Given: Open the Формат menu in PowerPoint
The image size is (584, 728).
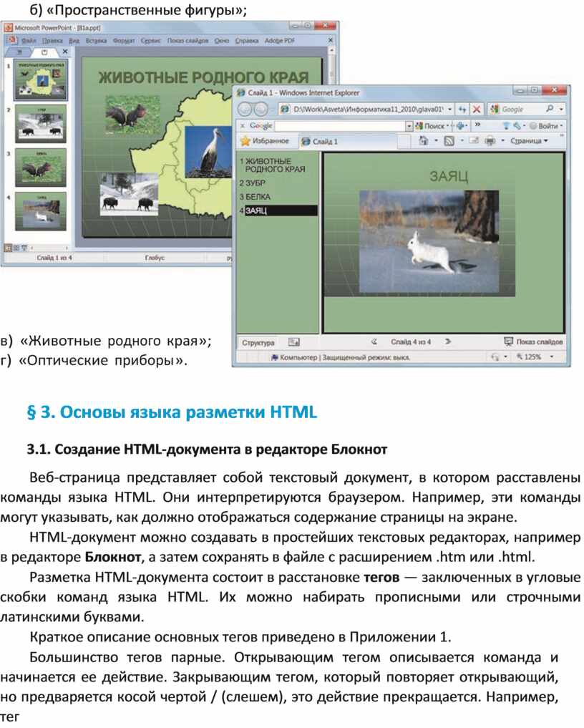Looking at the screenshot, I should 124,41.
